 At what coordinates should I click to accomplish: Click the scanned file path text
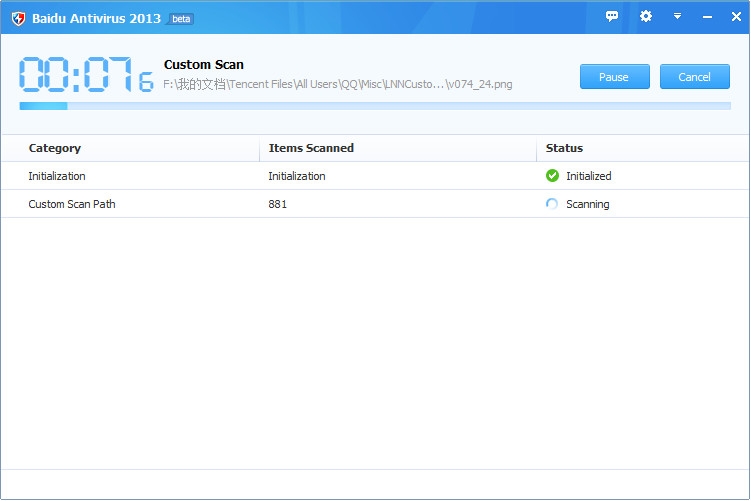pyautogui.click(x=338, y=84)
